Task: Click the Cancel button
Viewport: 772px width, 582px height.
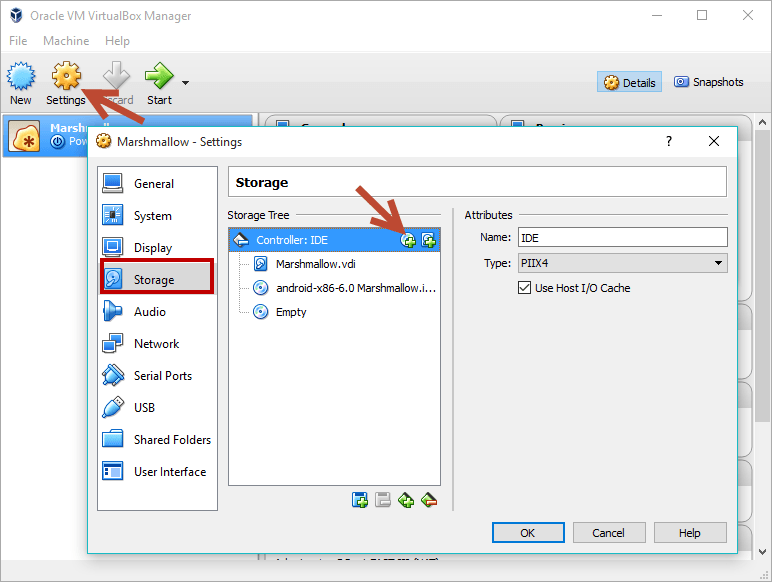Action: [x=609, y=533]
